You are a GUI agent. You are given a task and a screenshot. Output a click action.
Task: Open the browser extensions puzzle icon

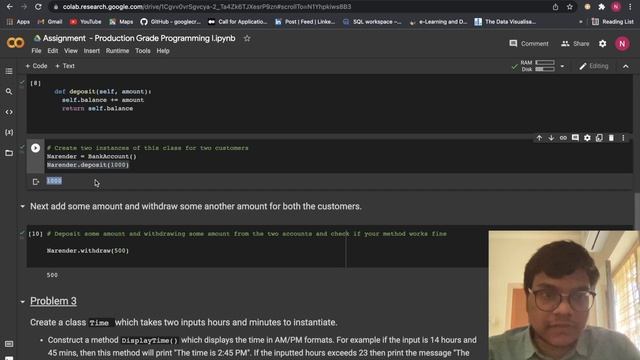pyautogui.click(x=601, y=7)
